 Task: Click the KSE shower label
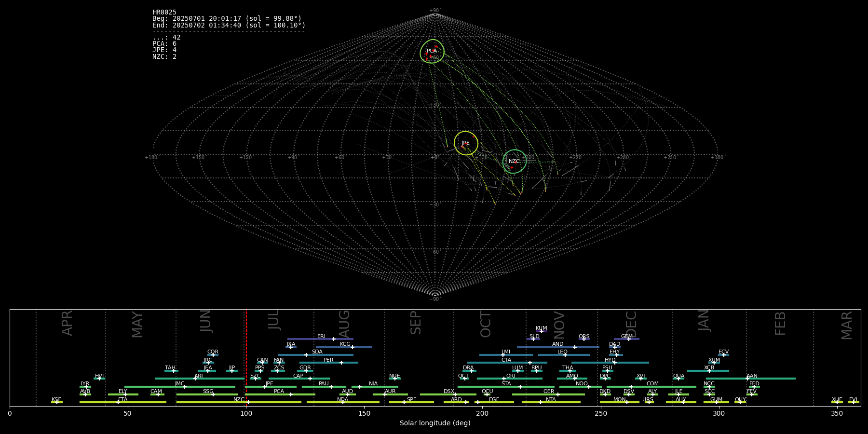point(56,400)
